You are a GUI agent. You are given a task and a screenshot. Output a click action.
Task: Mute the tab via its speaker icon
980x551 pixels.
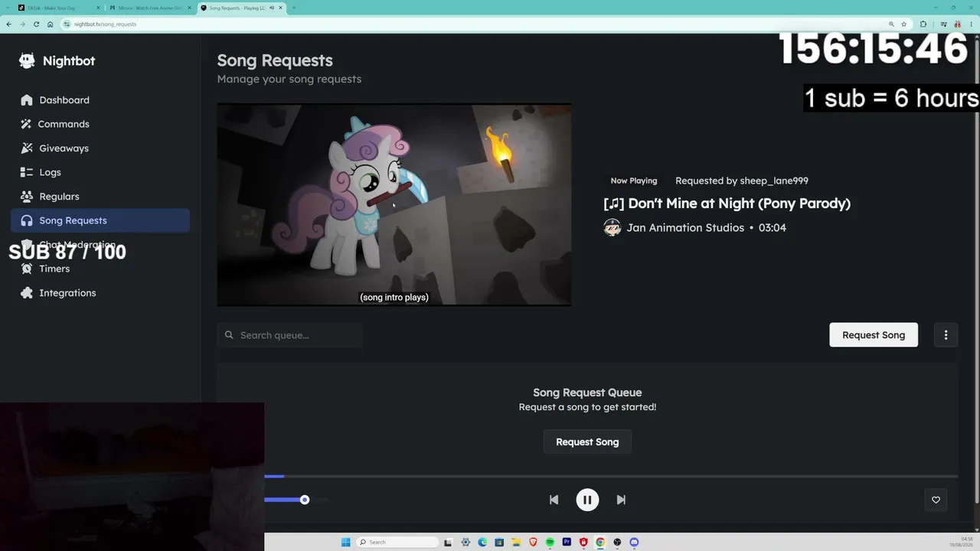click(x=271, y=8)
